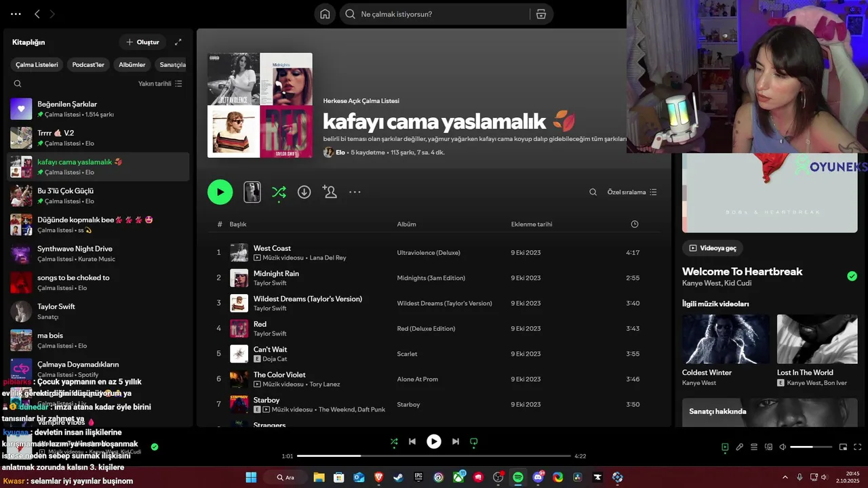Skip to the next track
Screen dimensions: 868x488
[456, 441]
